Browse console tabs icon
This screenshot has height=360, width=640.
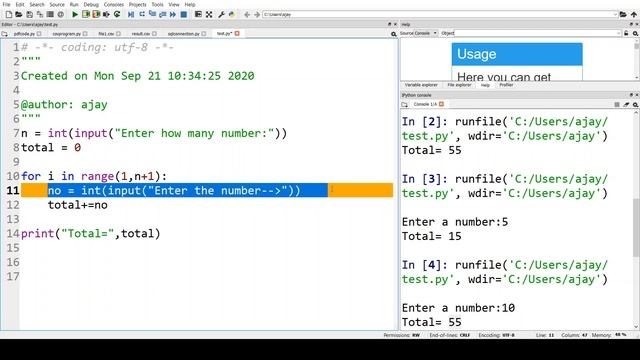(404, 105)
